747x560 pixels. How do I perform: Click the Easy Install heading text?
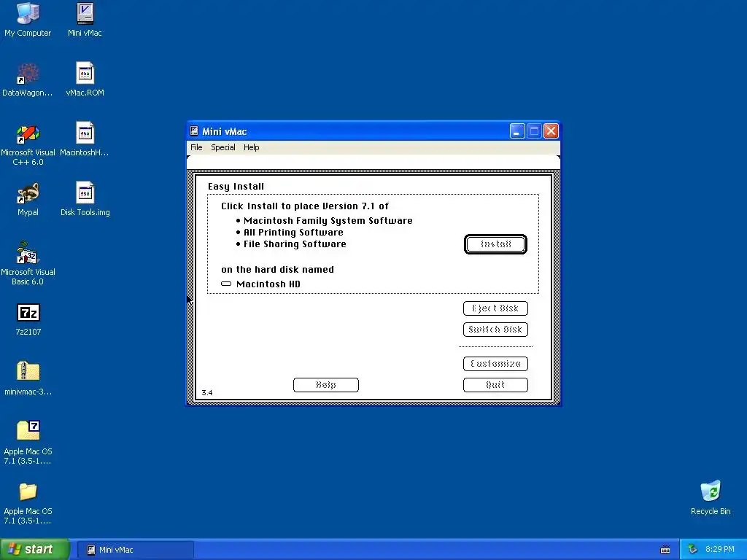(236, 186)
